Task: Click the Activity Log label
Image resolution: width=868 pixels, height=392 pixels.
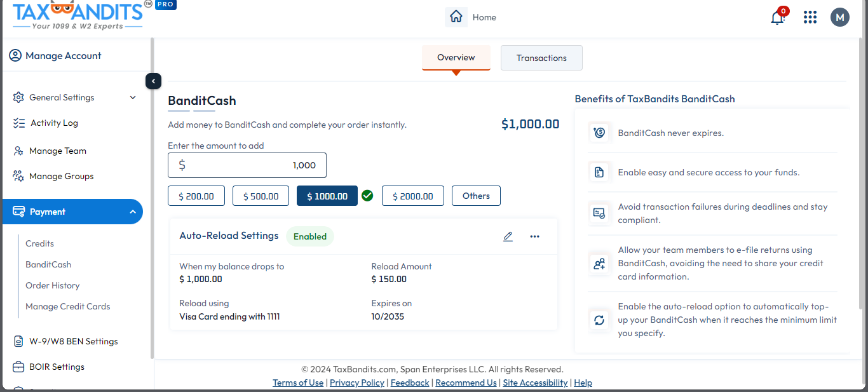Action: point(54,123)
